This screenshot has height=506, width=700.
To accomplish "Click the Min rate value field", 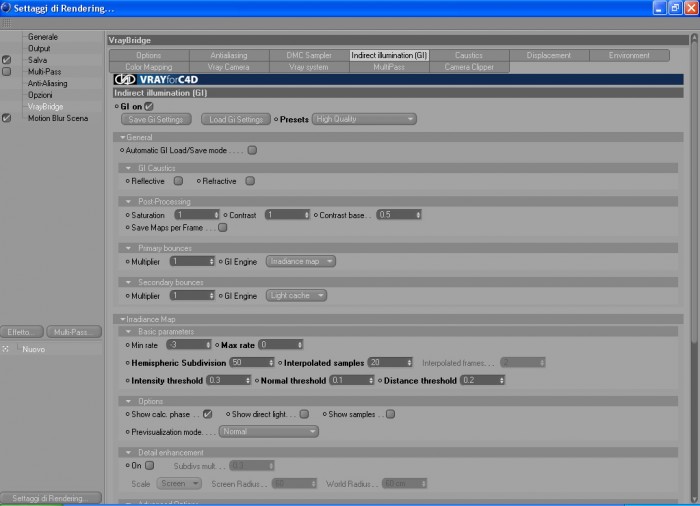I will click(x=188, y=345).
